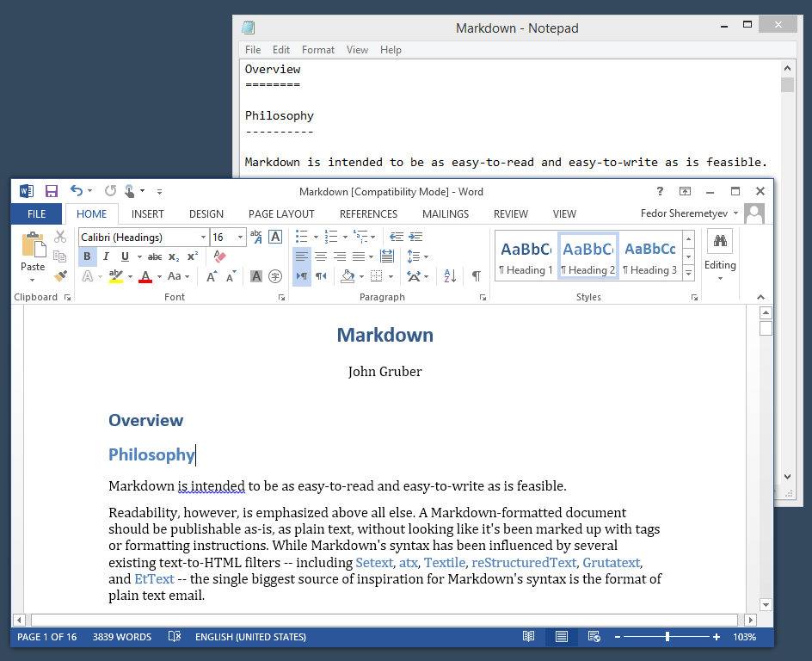The image size is (812, 661).
Task: Open the Format menu in Notepad
Action: coord(318,49)
